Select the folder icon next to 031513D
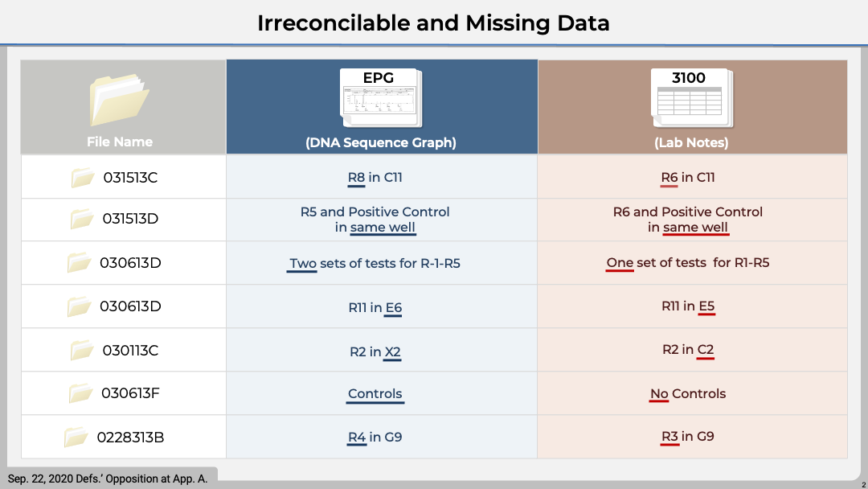The width and height of the screenshot is (868, 489). (82, 219)
